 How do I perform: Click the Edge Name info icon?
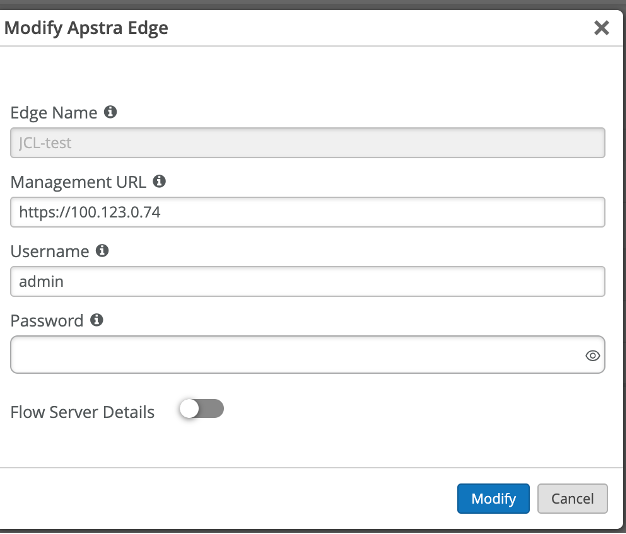[111, 112]
